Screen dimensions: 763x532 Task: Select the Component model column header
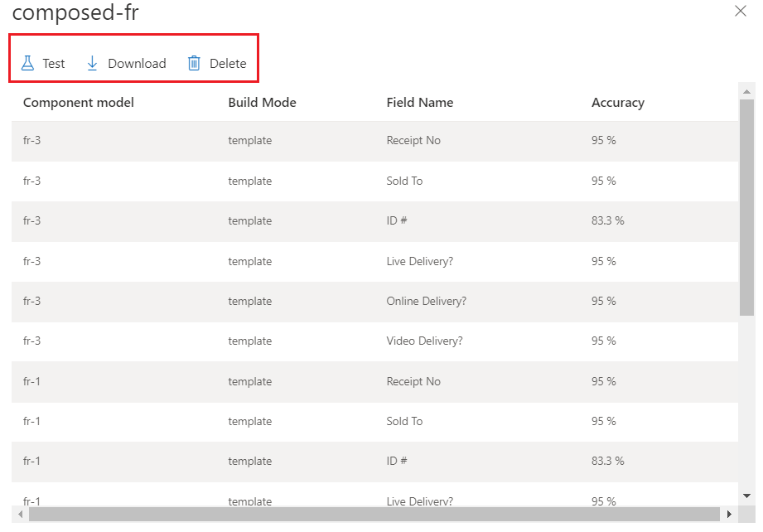pos(79,102)
